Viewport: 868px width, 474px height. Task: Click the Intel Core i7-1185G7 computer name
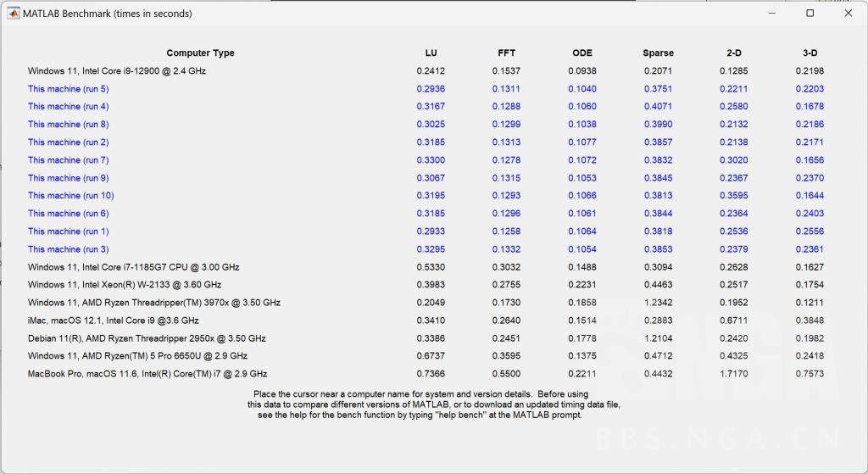[x=133, y=267]
